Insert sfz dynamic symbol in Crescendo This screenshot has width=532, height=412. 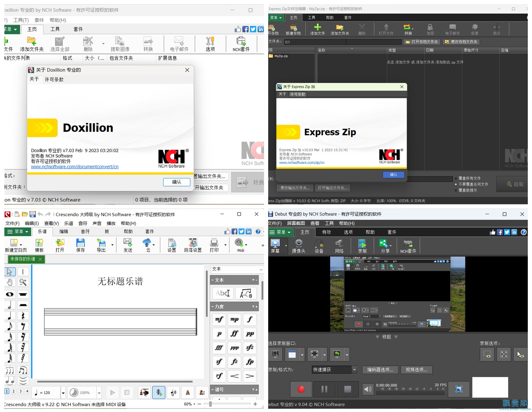[x=250, y=347]
